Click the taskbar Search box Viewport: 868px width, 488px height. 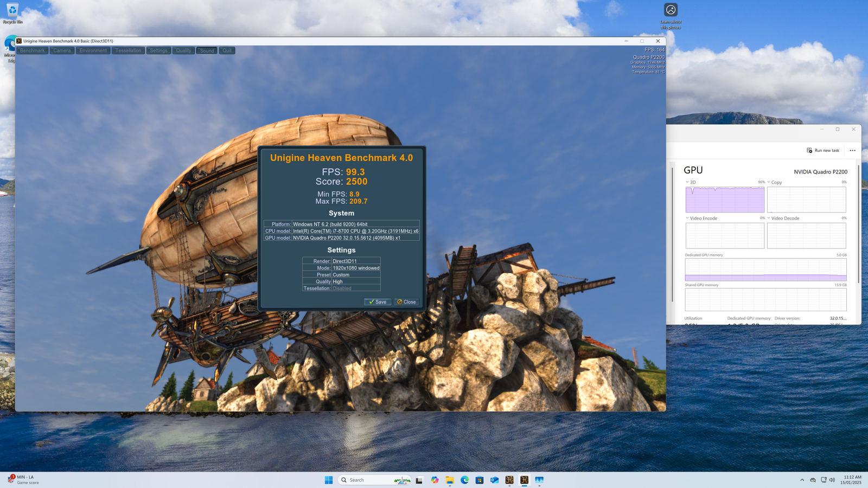pyautogui.click(x=374, y=480)
